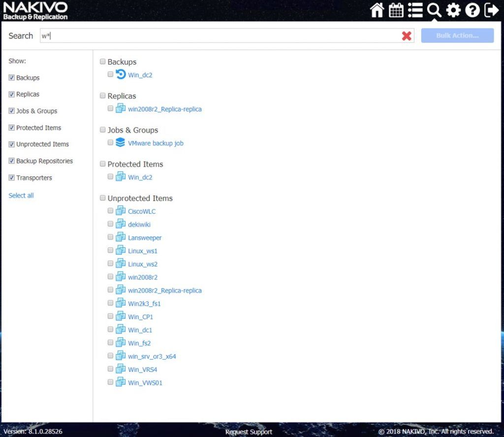Click the VM icon next to Win_fs2
This screenshot has height=437, width=504.
121,343
